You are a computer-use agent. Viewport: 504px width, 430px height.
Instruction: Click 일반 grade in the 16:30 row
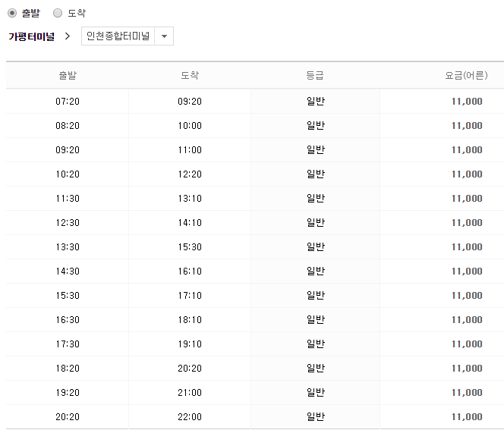[316, 319]
